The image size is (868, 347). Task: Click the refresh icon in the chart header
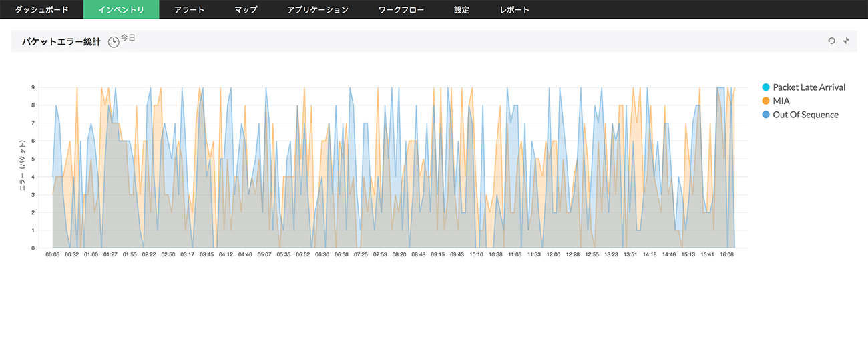click(x=831, y=41)
